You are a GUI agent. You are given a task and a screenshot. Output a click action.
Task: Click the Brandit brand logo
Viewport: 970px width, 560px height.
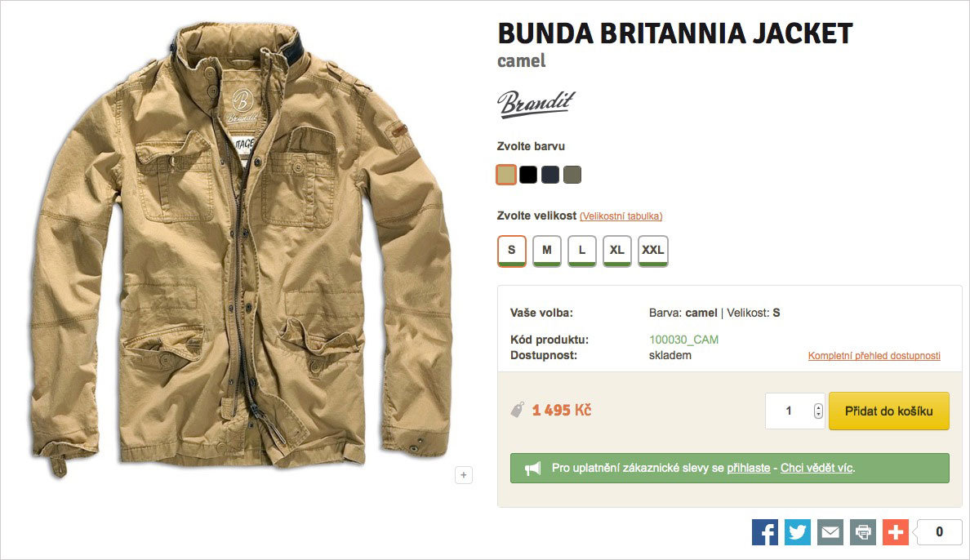[x=536, y=104]
